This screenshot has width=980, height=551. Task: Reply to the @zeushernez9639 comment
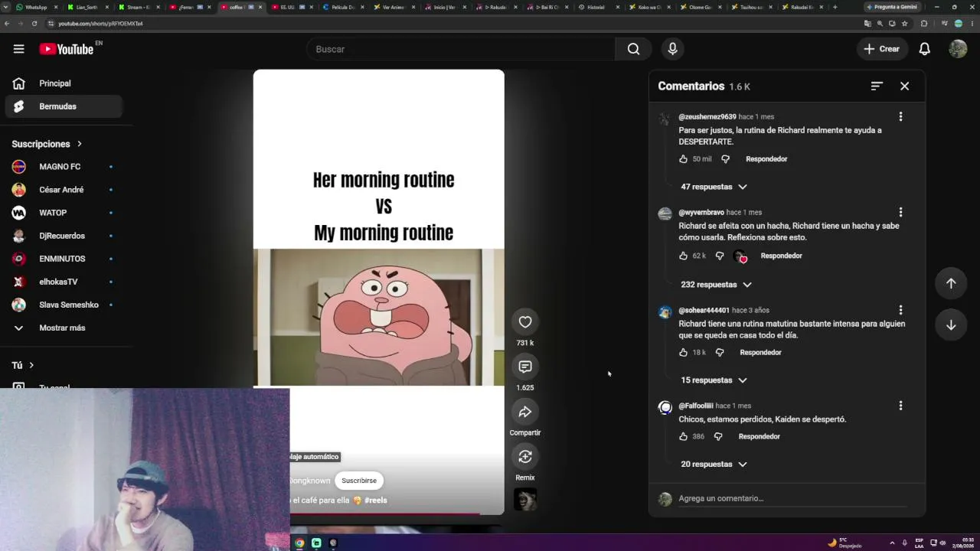(766, 159)
